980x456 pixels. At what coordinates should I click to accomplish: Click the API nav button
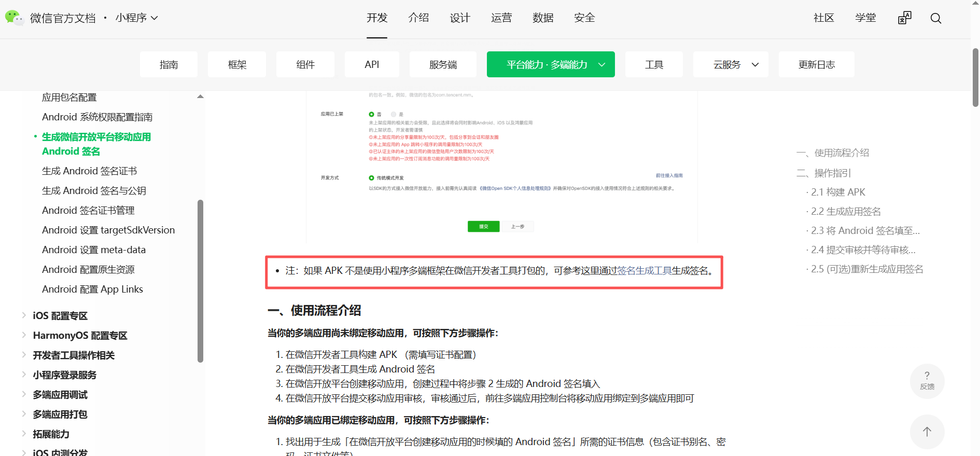[372, 64]
